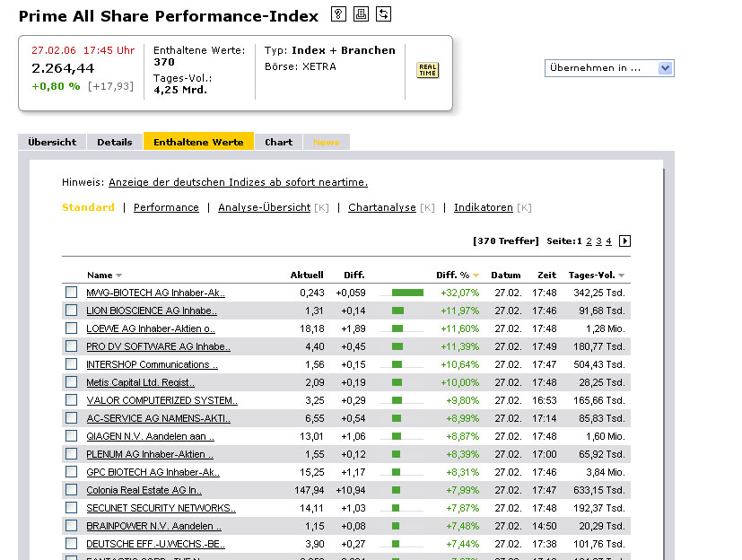Open the help question mark icon
The width and height of the screenshot is (742, 560).
338,14
